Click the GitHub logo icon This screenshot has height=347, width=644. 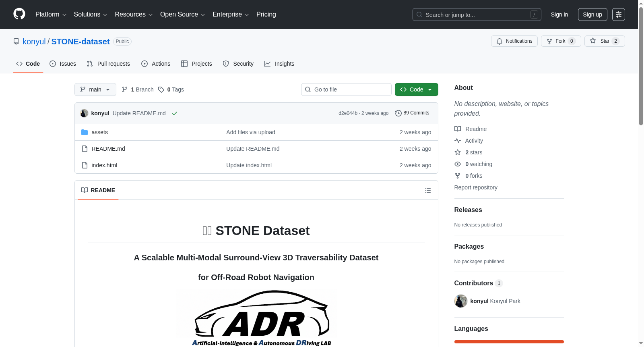pos(19,14)
